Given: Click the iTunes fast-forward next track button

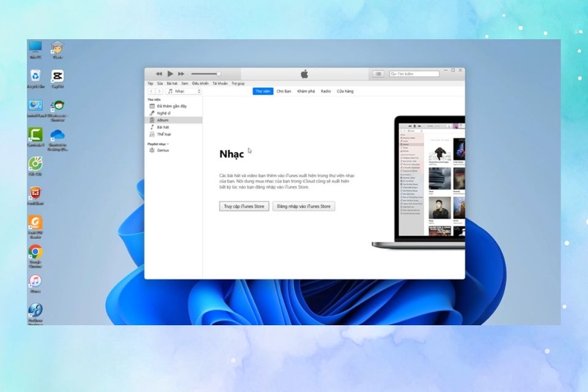Looking at the screenshot, I should pos(181,74).
